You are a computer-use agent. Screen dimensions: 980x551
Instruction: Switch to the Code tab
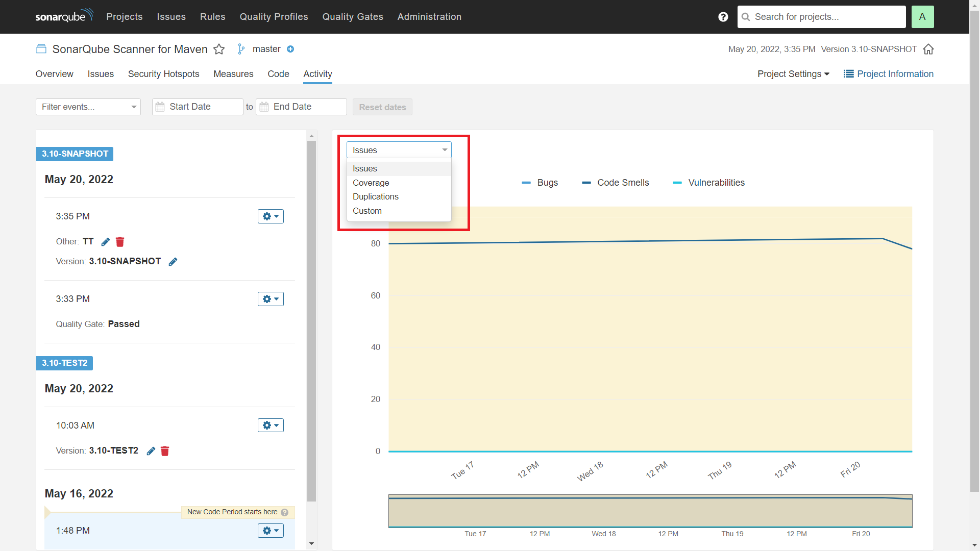coord(278,74)
